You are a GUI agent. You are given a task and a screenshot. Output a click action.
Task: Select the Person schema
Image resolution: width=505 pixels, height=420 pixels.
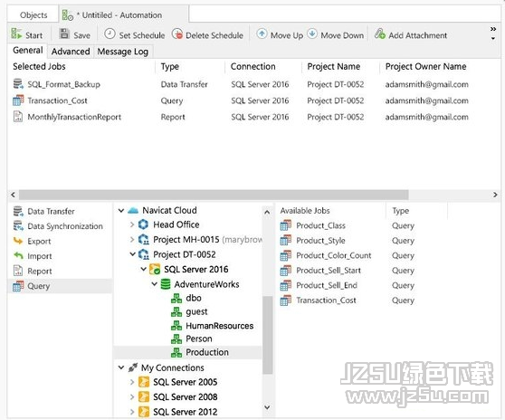[x=199, y=339]
